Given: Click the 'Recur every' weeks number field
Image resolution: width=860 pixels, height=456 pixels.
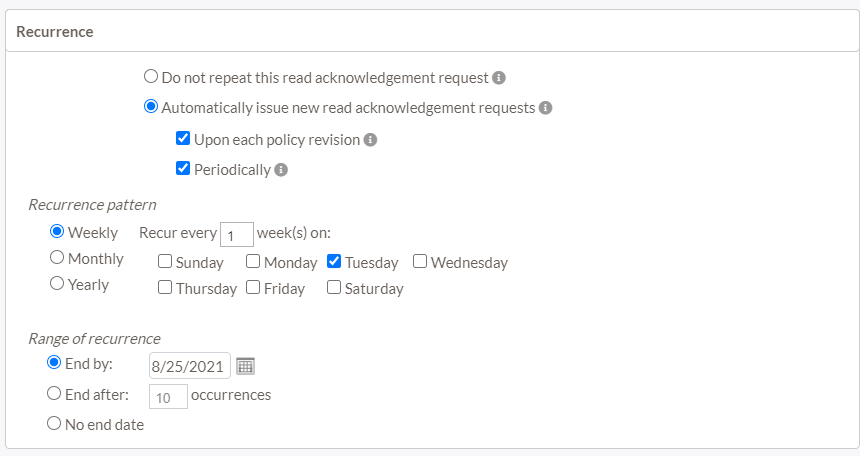Looking at the screenshot, I should point(236,235).
